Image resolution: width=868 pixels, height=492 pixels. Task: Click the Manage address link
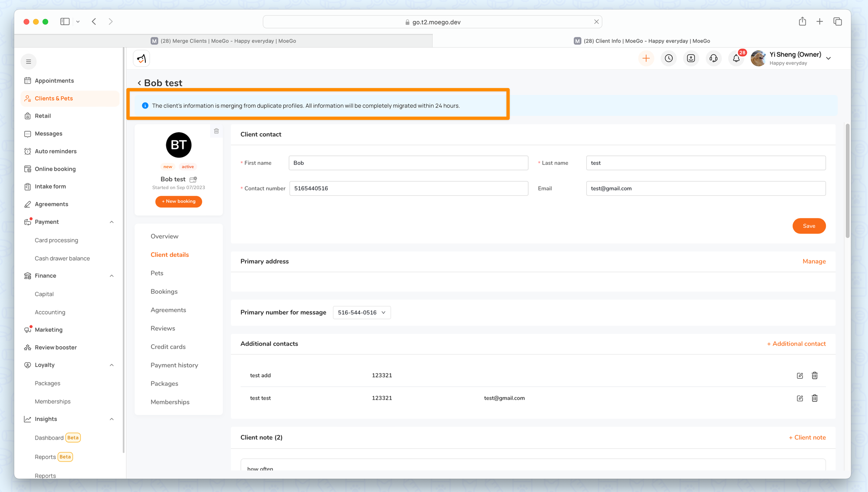point(814,261)
